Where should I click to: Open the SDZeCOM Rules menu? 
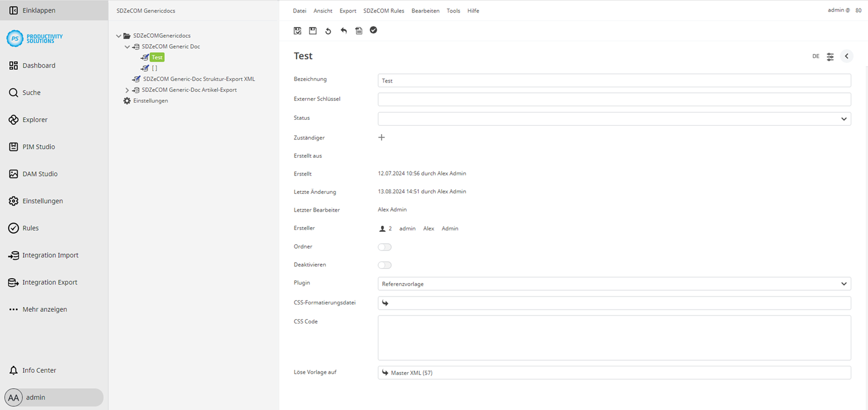point(383,10)
